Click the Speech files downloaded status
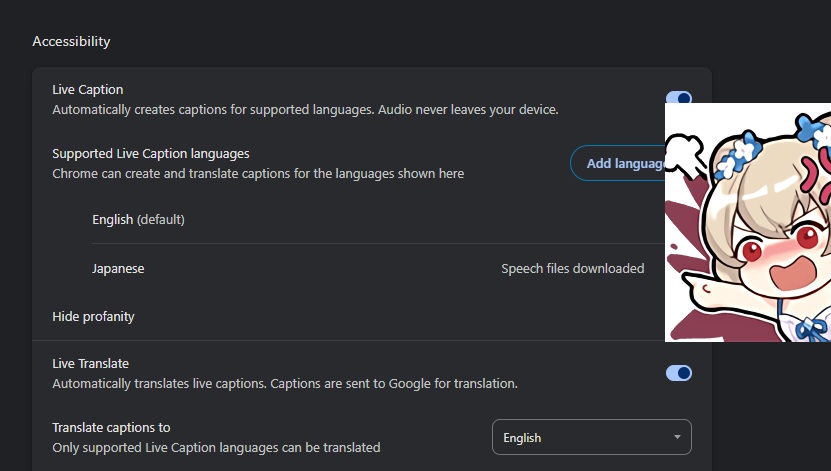Screen dimensions: 831x471 pyautogui.click(x=572, y=269)
